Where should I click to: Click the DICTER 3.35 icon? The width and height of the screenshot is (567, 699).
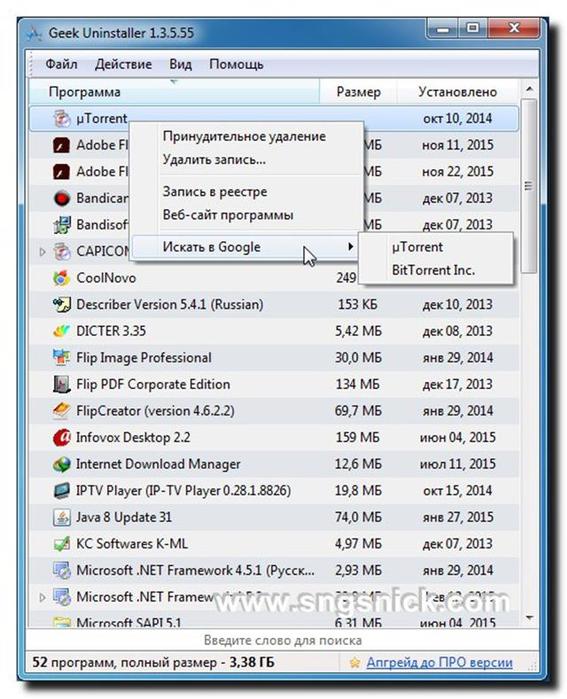click(x=62, y=331)
